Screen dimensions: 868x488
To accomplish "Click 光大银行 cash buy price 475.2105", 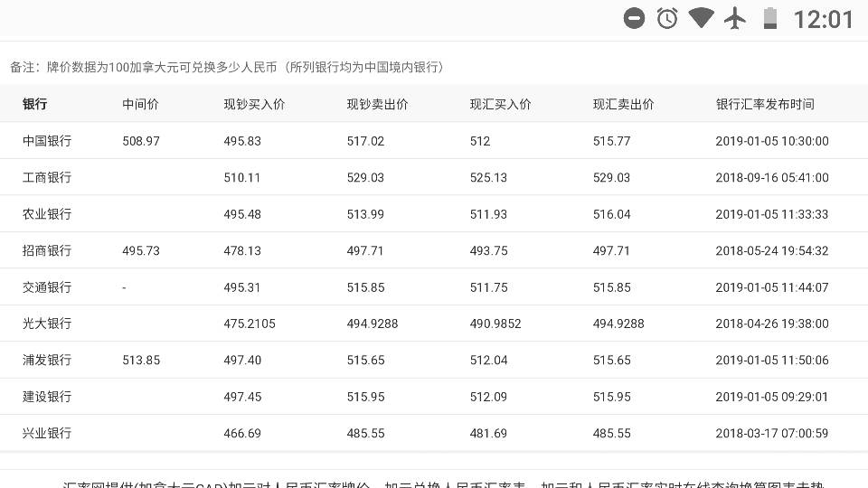I will [250, 324].
